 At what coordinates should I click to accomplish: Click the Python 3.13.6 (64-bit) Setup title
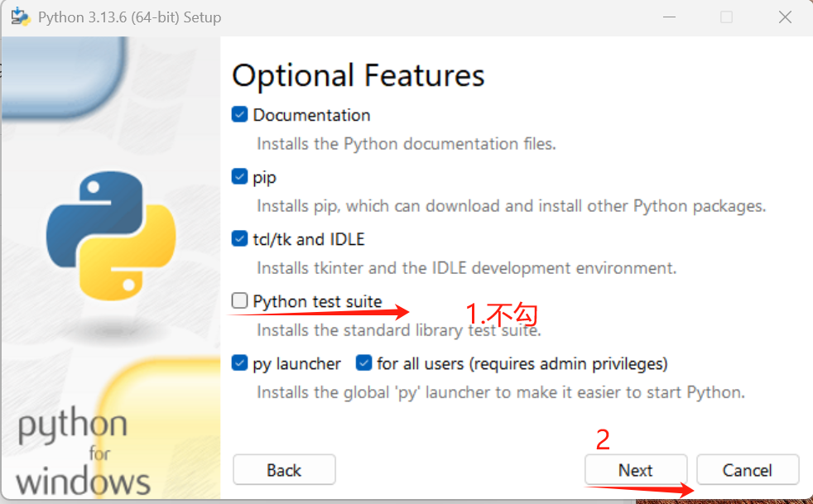(130, 17)
